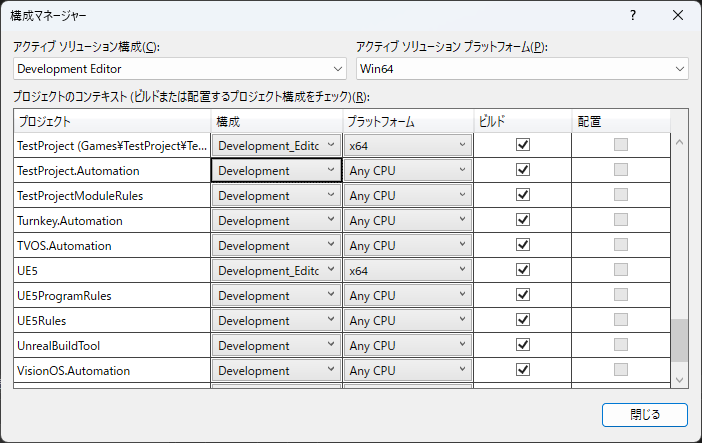
Task: Open platform dropdown for TestProject (Games) row
Action: click(x=408, y=146)
